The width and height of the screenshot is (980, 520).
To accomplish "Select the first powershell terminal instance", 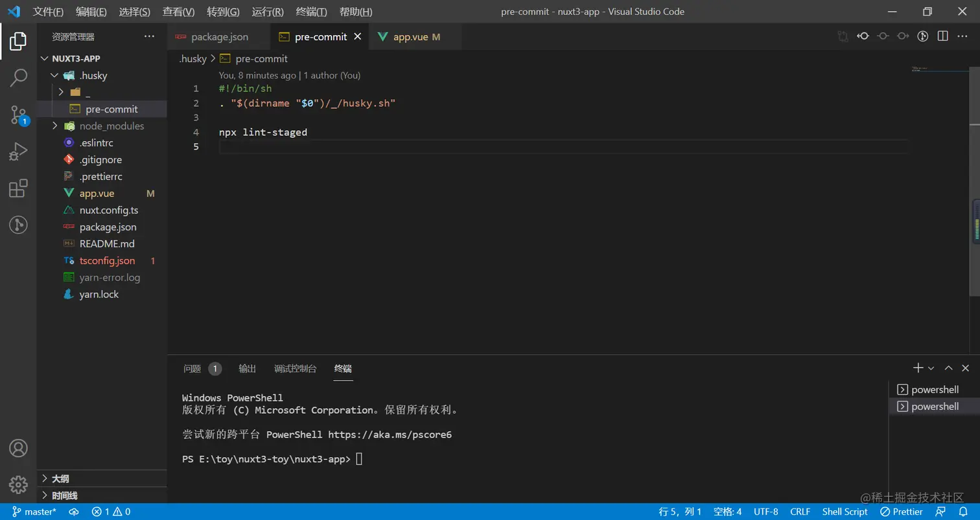I will coord(934,389).
